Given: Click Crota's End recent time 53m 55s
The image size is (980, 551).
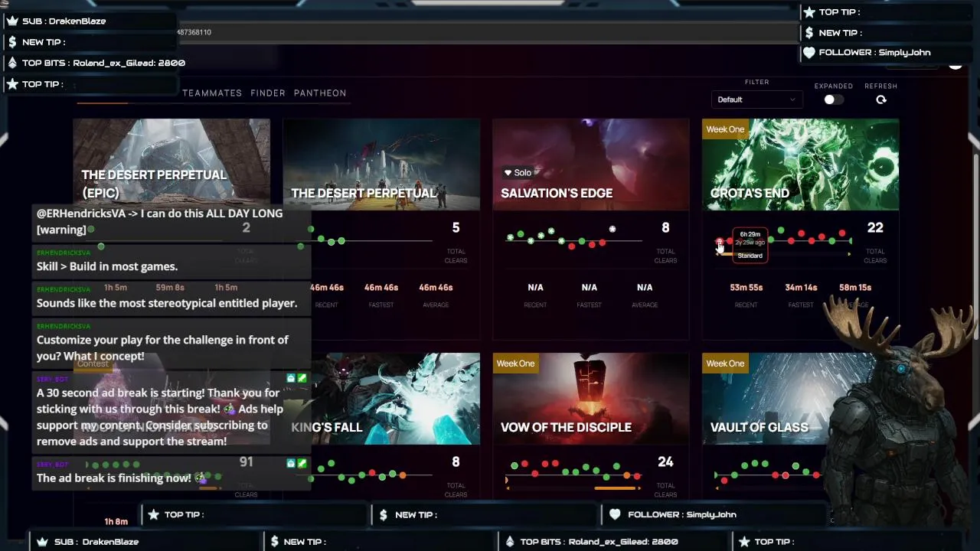Looking at the screenshot, I should (x=746, y=288).
